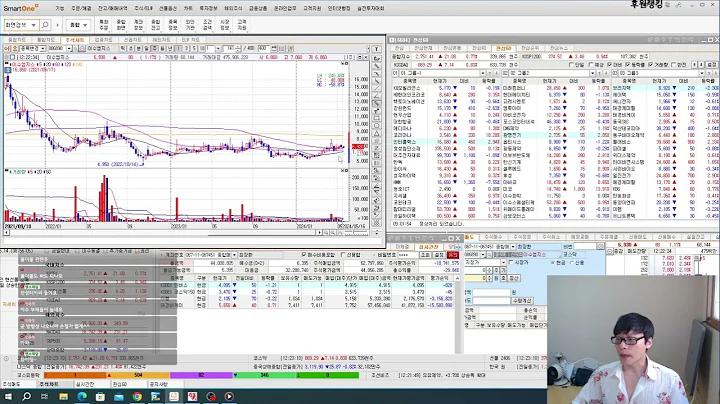Select the 현금 radio button
Image resolution: width=720 pixels, height=404 pixels.
pos(552,263)
